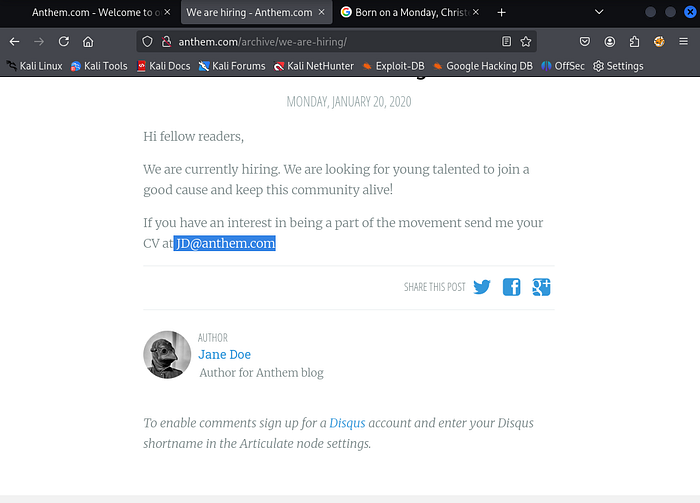This screenshot has width=700, height=503.
Task: Share post on Google Plus
Action: point(541,287)
